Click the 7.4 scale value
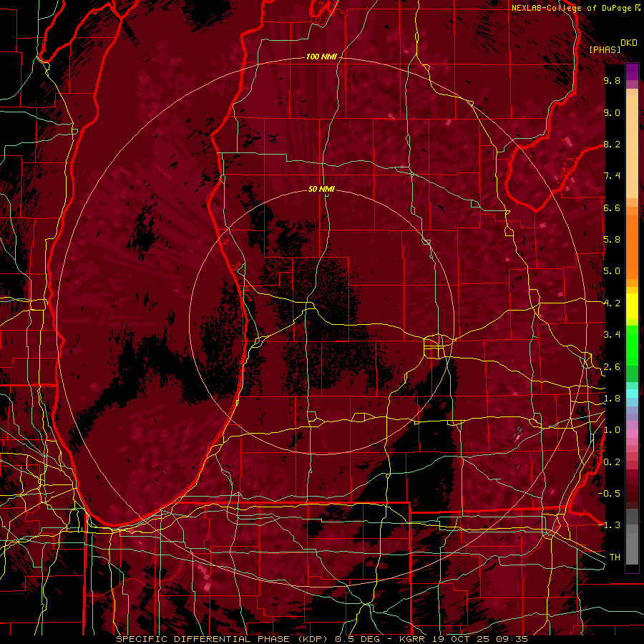 tap(612, 176)
